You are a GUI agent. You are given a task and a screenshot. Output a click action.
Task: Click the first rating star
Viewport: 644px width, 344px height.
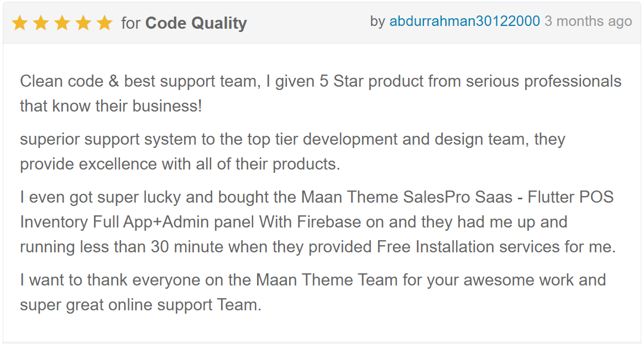pos(20,23)
